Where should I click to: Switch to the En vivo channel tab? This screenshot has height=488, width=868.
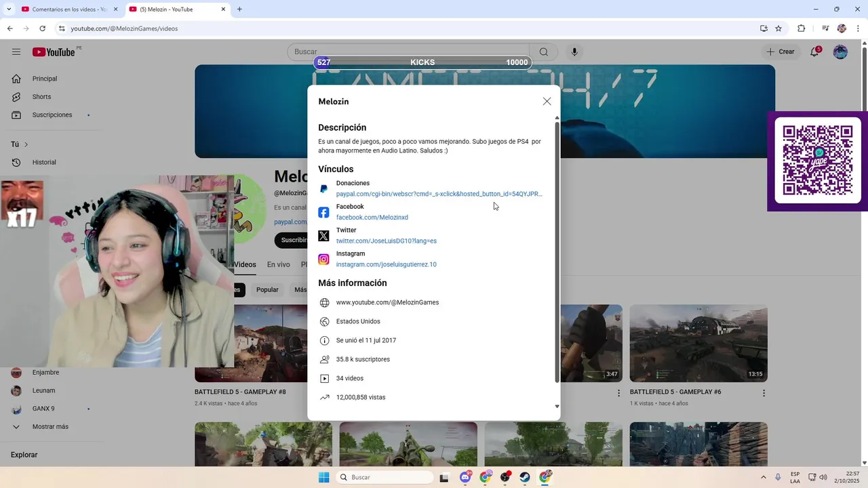pyautogui.click(x=278, y=265)
